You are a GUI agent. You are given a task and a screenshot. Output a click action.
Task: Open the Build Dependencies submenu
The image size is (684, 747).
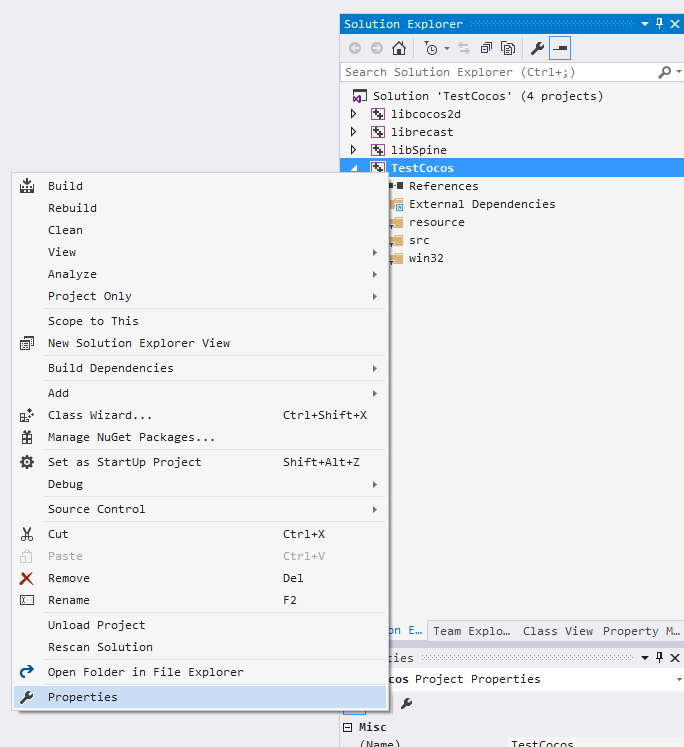(200, 368)
